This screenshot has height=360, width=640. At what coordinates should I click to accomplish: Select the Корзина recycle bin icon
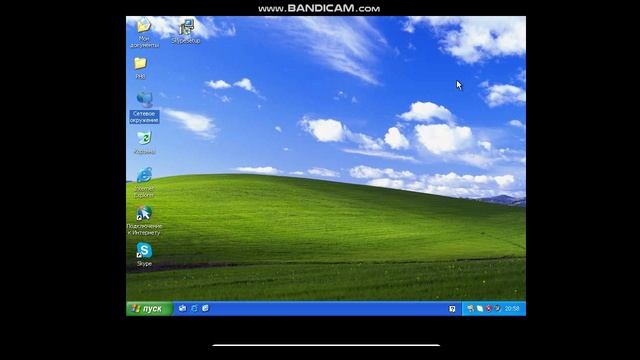[144, 143]
